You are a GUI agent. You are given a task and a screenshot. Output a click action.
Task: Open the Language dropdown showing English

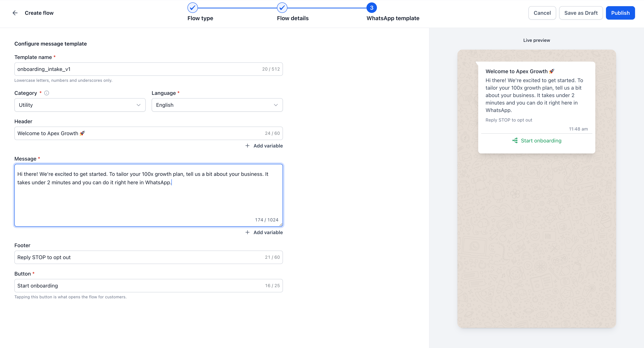(217, 105)
